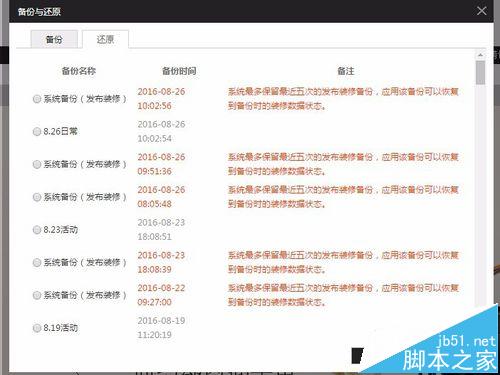Screen dimensions: 500x375
Task: Choose the 8.26日常 backup radio button
Action: point(36,131)
